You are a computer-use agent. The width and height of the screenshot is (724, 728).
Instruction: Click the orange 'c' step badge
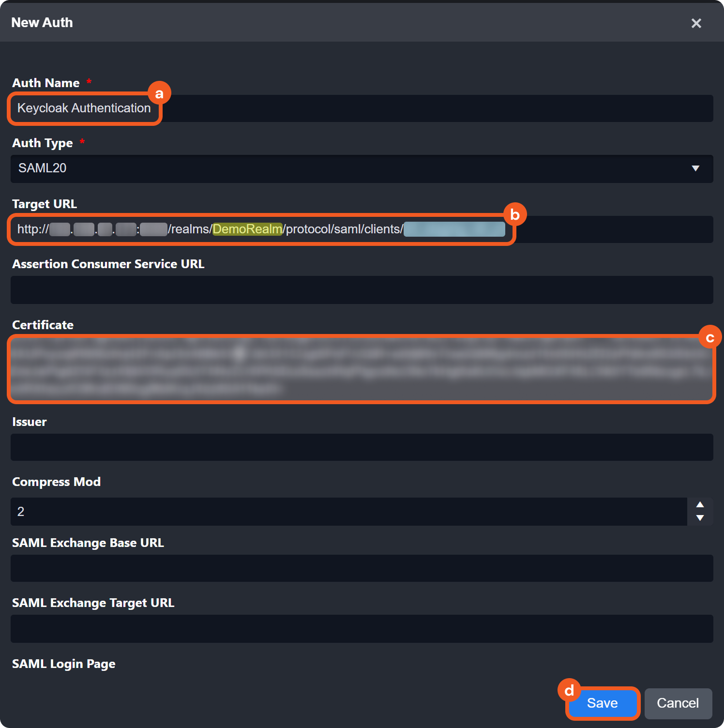coord(710,337)
